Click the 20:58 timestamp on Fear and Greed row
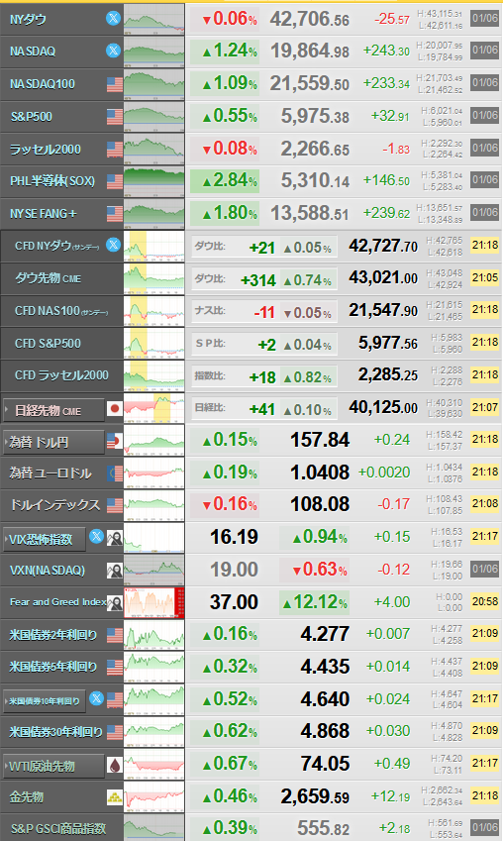Viewport: 504px width, 841px height. [x=485, y=602]
